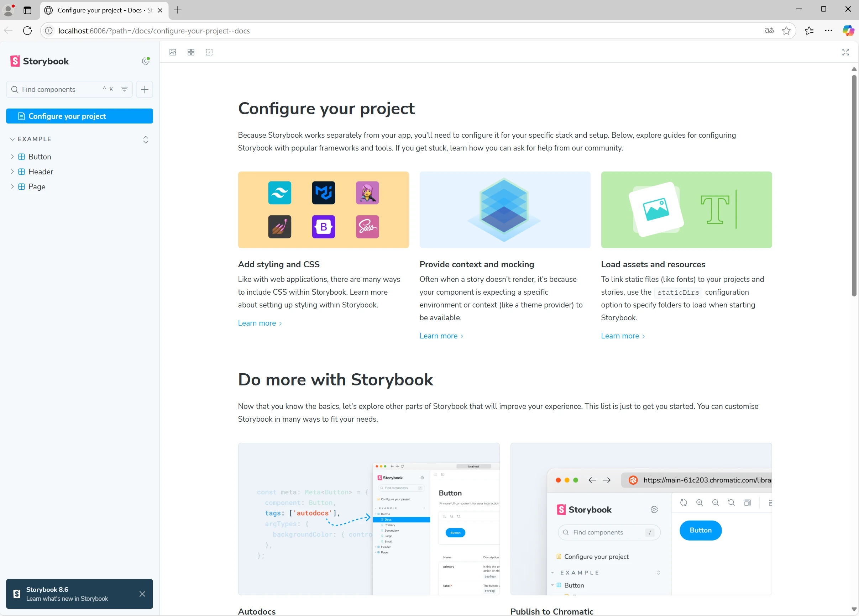Toggle the grid overlay toolbar icon
This screenshot has height=616, width=859.
[x=191, y=52]
